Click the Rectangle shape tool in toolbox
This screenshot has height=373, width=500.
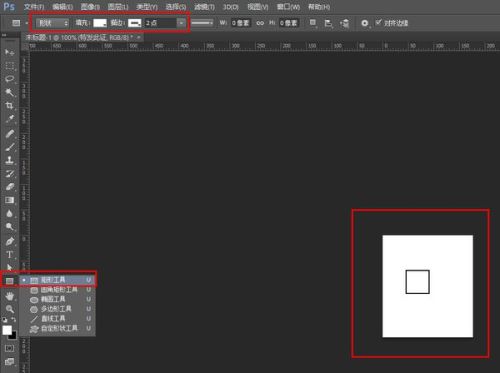tap(9, 281)
